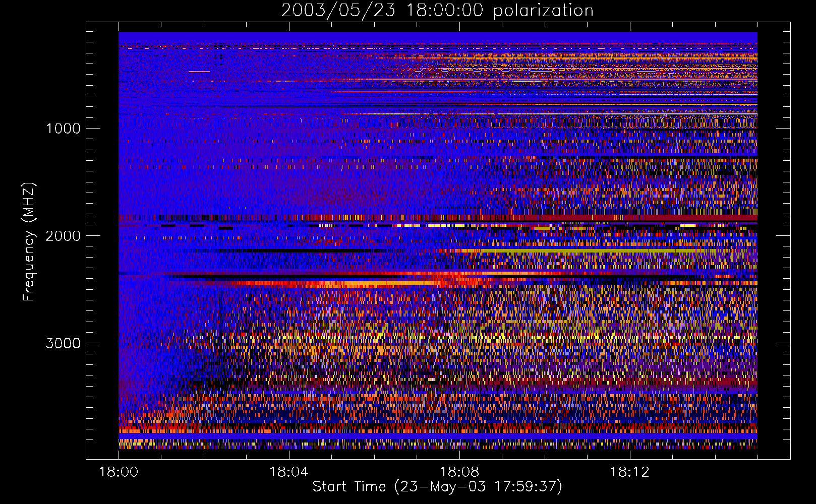Image resolution: width=816 pixels, height=504 pixels.
Task: Click the plot title "2003/05/23 18:00:00 polarization"
Action: click(x=437, y=10)
